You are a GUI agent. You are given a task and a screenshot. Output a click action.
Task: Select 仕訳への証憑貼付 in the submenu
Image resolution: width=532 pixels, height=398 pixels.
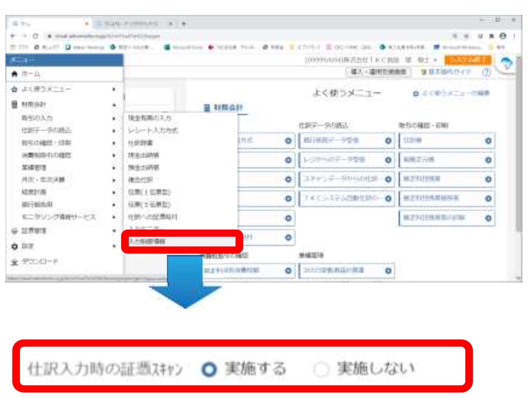(x=153, y=217)
